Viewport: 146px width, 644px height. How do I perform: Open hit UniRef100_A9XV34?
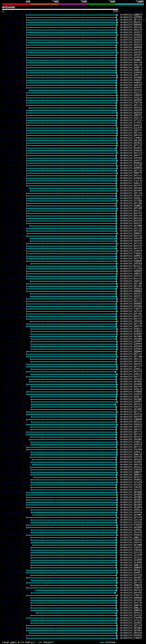tap(131, 63)
